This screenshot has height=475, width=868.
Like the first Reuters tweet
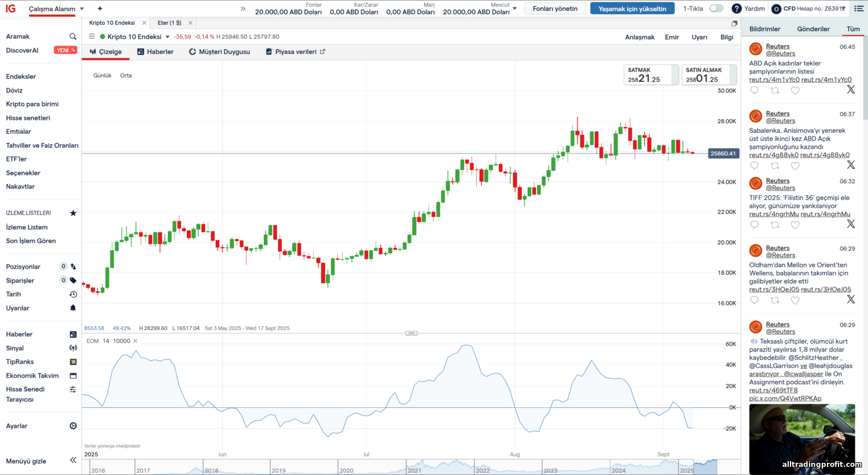[795, 90]
